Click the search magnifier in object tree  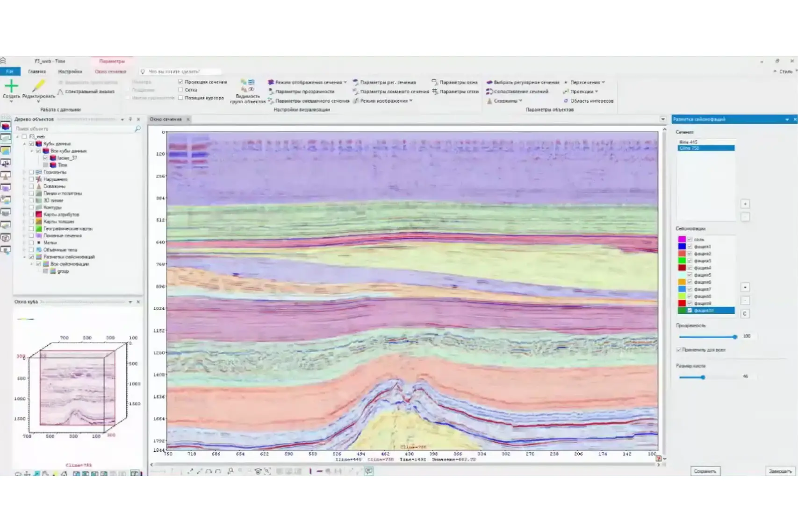coord(137,128)
